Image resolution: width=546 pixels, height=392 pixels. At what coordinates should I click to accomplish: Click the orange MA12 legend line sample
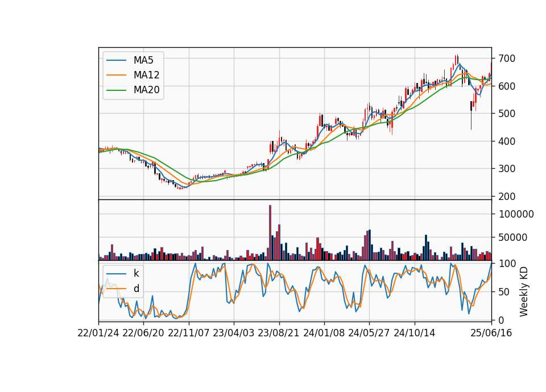point(116,75)
